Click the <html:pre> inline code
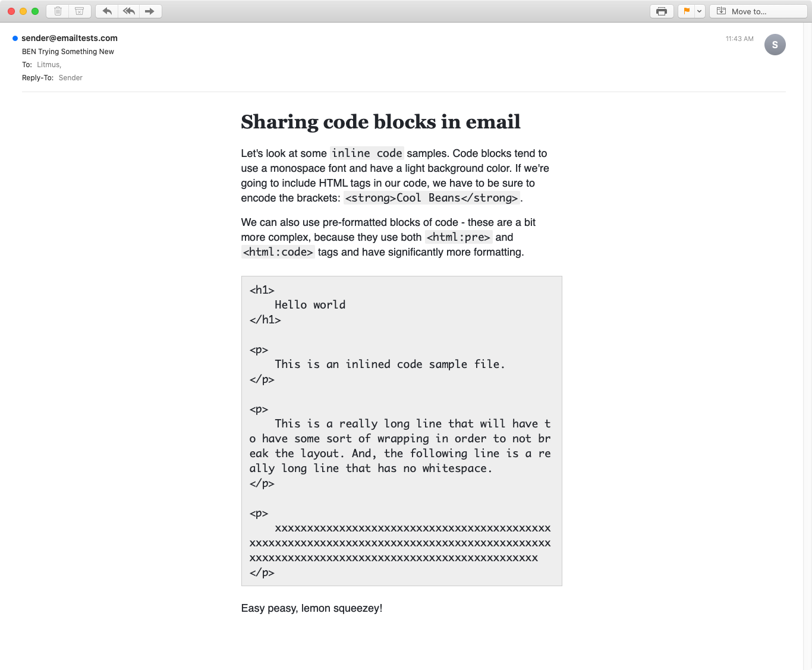The height and width of the screenshot is (670, 812). (x=458, y=237)
